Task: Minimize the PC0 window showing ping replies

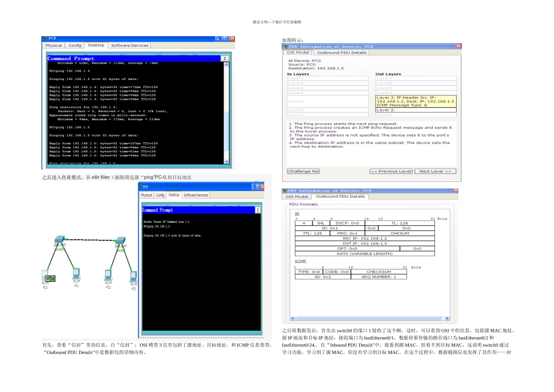Action: (218, 38)
